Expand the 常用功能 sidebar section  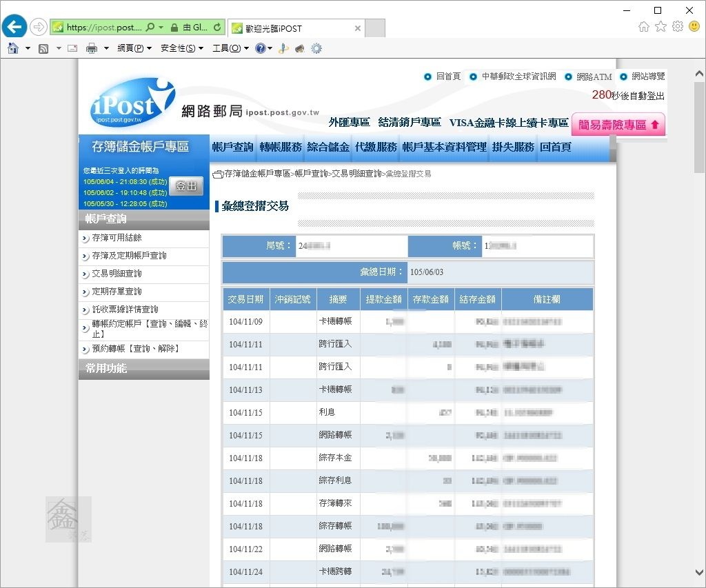coord(144,369)
